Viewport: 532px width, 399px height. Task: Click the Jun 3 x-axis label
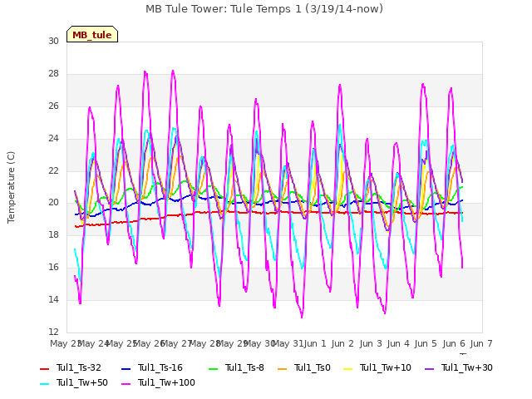pos(371,343)
